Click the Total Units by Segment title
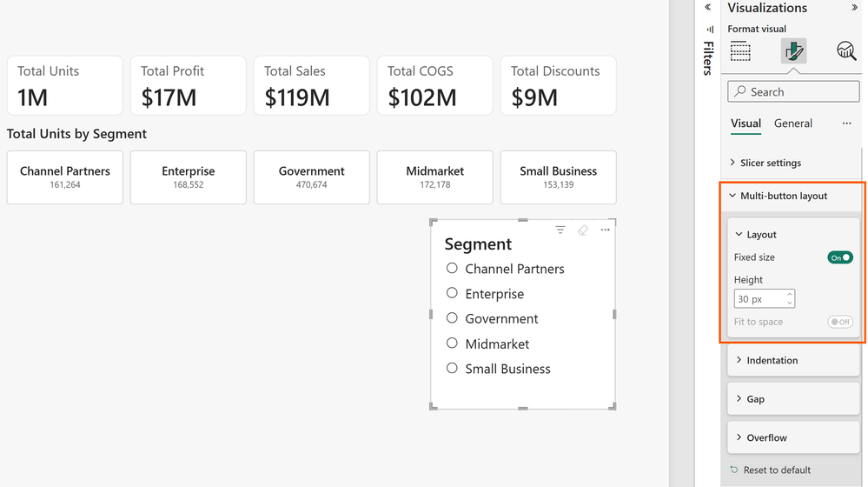868x487 pixels. point(76,134)
